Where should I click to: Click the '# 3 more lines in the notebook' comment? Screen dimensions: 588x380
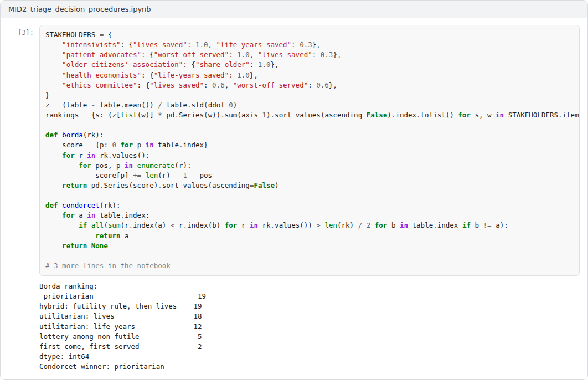pos(108,265)
